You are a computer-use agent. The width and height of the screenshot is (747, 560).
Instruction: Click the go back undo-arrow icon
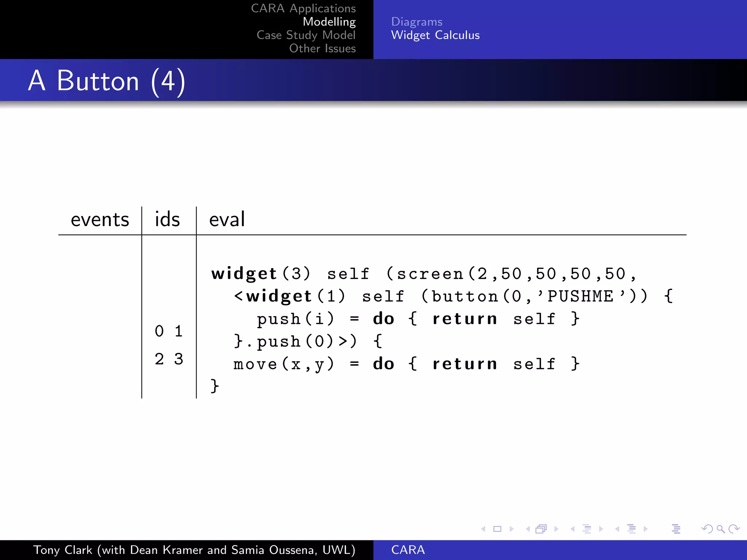[x=707, y=529]
